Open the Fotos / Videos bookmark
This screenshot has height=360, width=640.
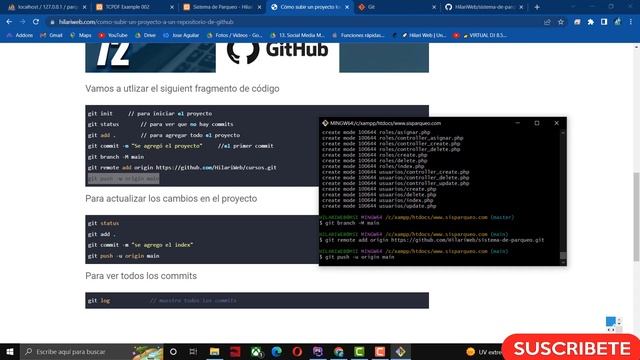point(234,36)
